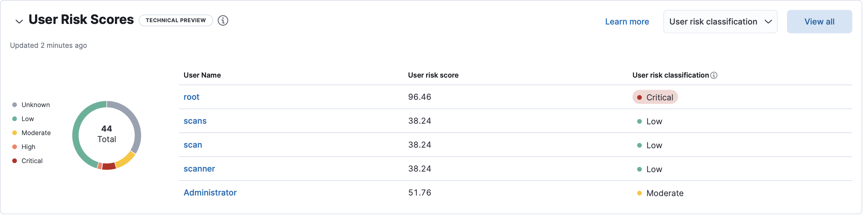868x220 pixels.
Task: Click the Critical risk badge for root
Action: pos(655,97)
